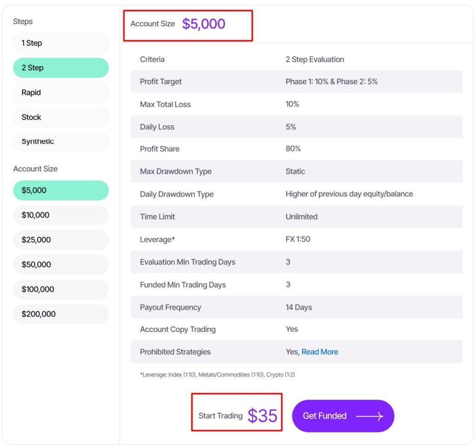476x448 pixels.
Task: Click the Time Limit label
Action: click(157, 217)
